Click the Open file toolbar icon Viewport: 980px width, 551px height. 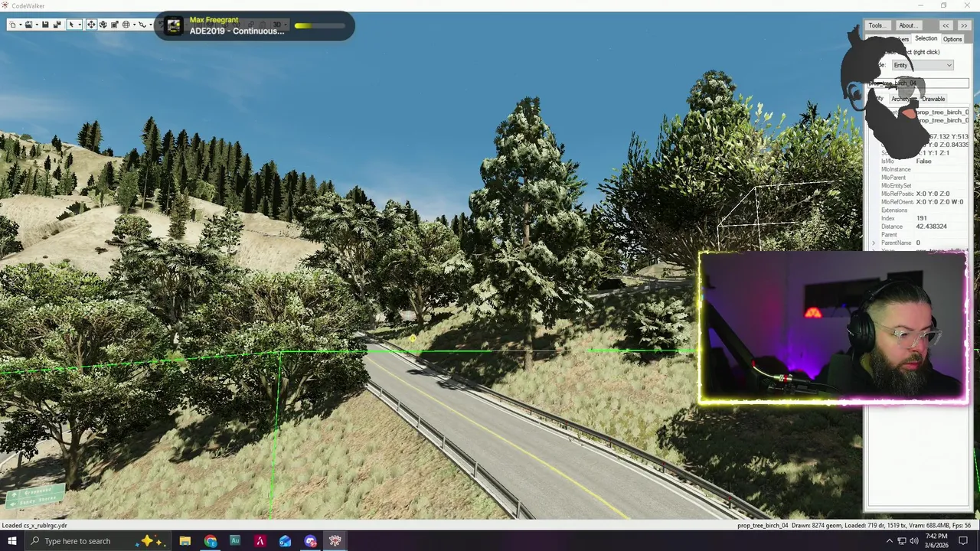[28, 24]
